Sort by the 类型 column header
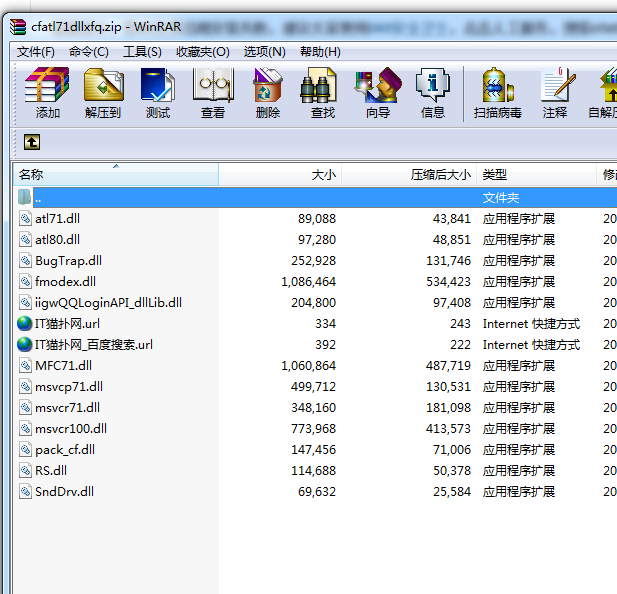Viewport: 617px width, 594px height. (537, 174)
